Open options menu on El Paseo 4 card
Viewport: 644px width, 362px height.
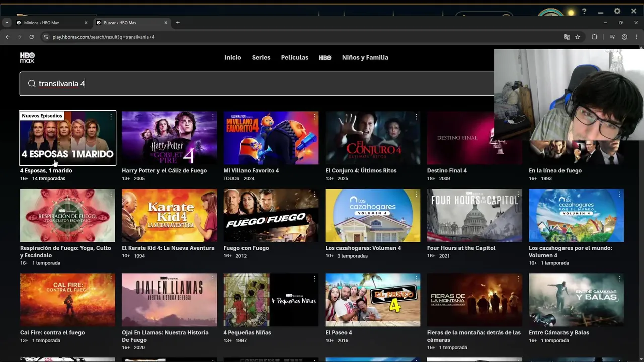click(x=417, y=279)
